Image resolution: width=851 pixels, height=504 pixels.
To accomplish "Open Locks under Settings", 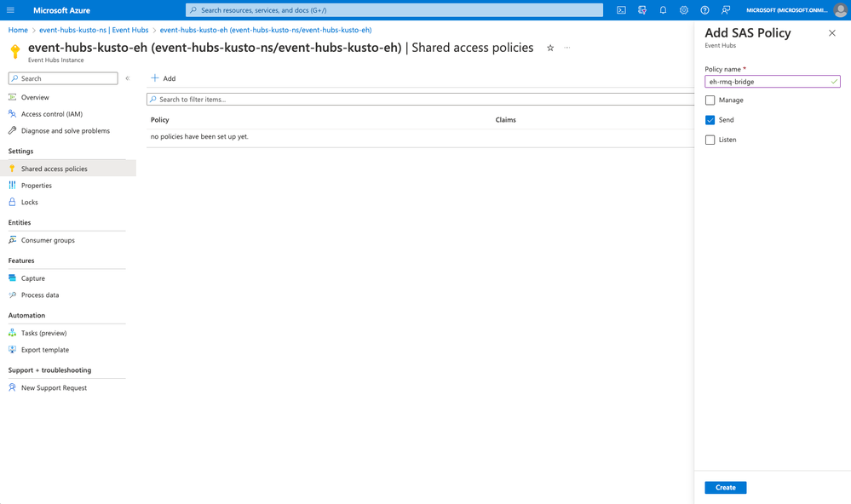I will tap(29, 203).
